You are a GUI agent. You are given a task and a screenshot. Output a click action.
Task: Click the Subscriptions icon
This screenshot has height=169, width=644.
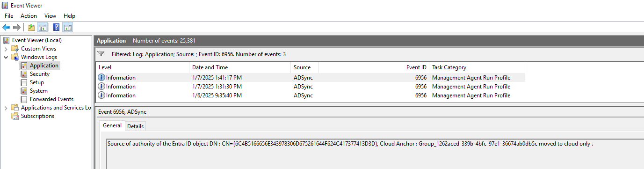point(15,116)
